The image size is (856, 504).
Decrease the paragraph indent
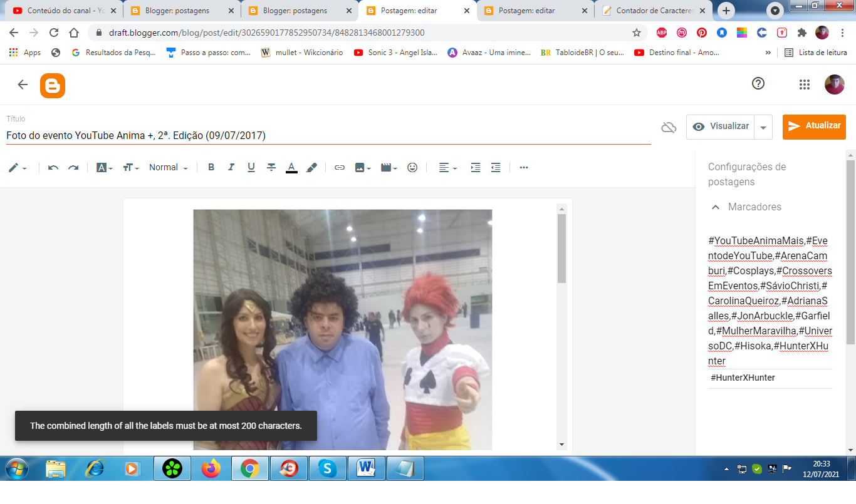coord(496,167)
